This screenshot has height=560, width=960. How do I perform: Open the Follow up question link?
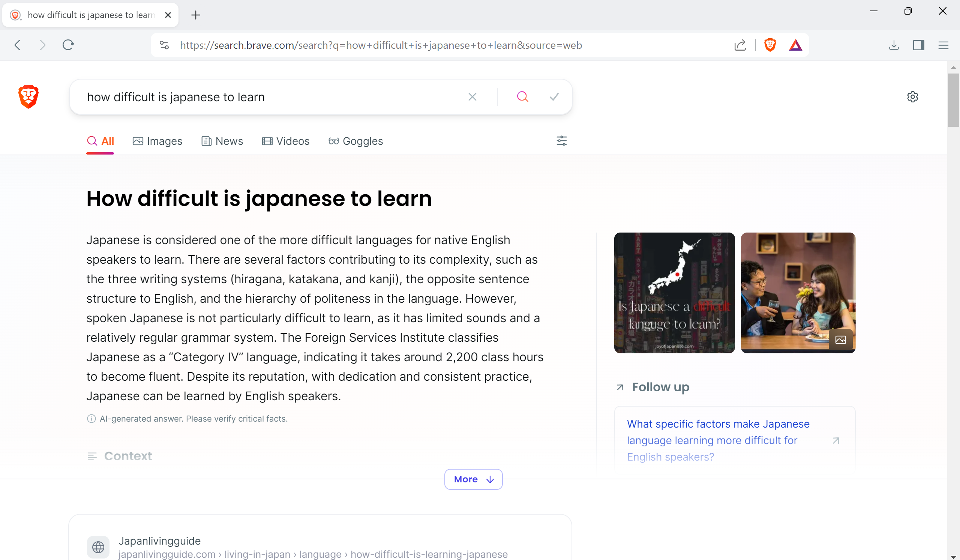point(718,440)
